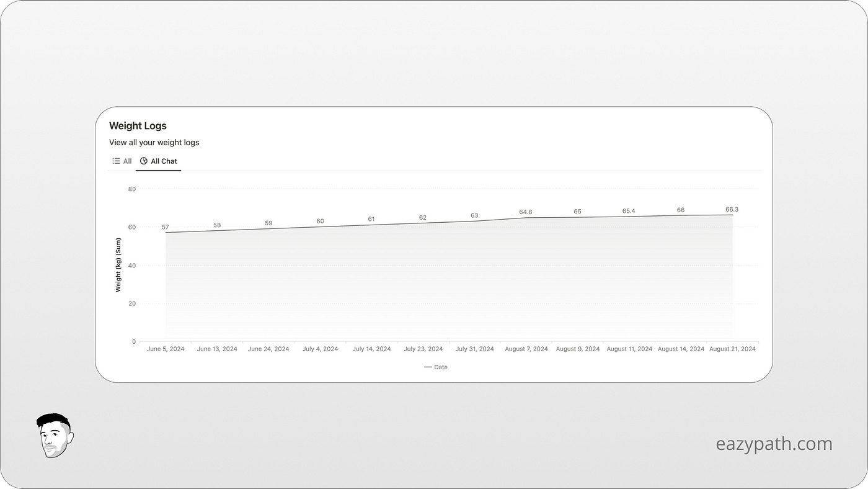868x489 pixels.
Task: Expand the June 5, 2024 axis label
Action: tap(166, 349)
